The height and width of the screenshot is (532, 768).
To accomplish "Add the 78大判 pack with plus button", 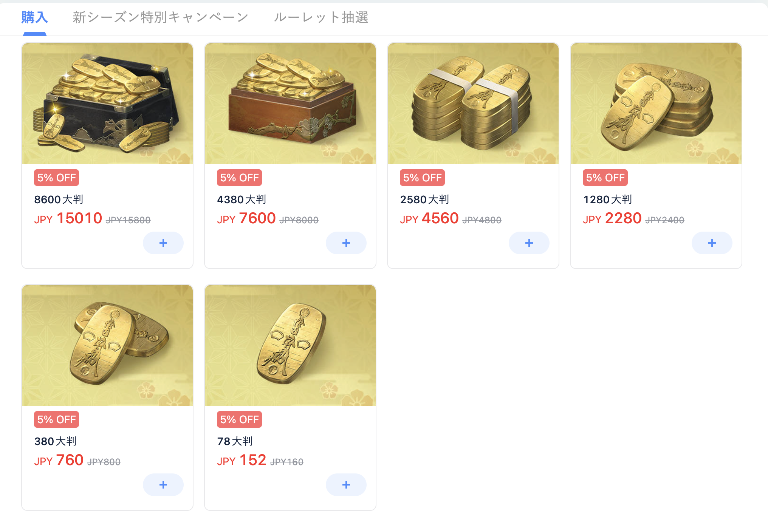I will coord(346,485).
